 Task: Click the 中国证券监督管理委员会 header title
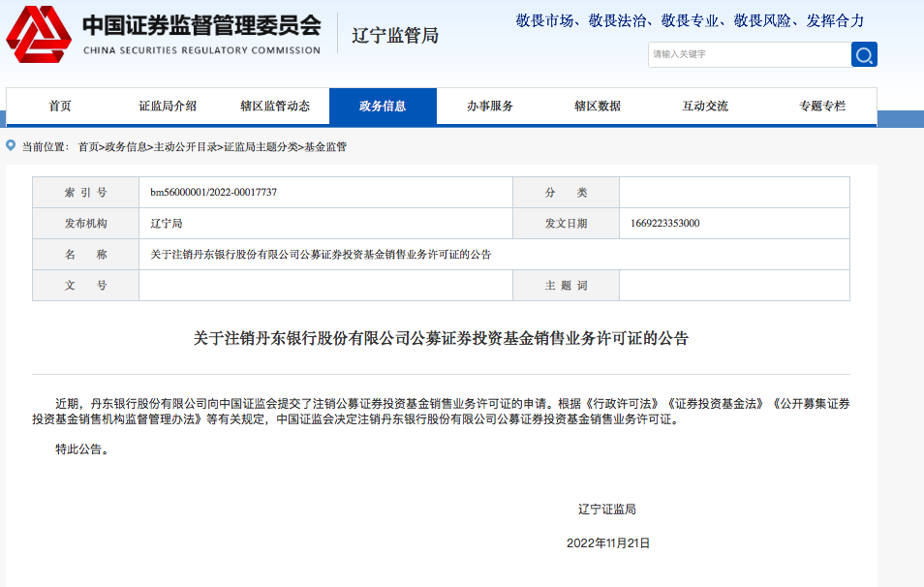click(x=201, y=25)
